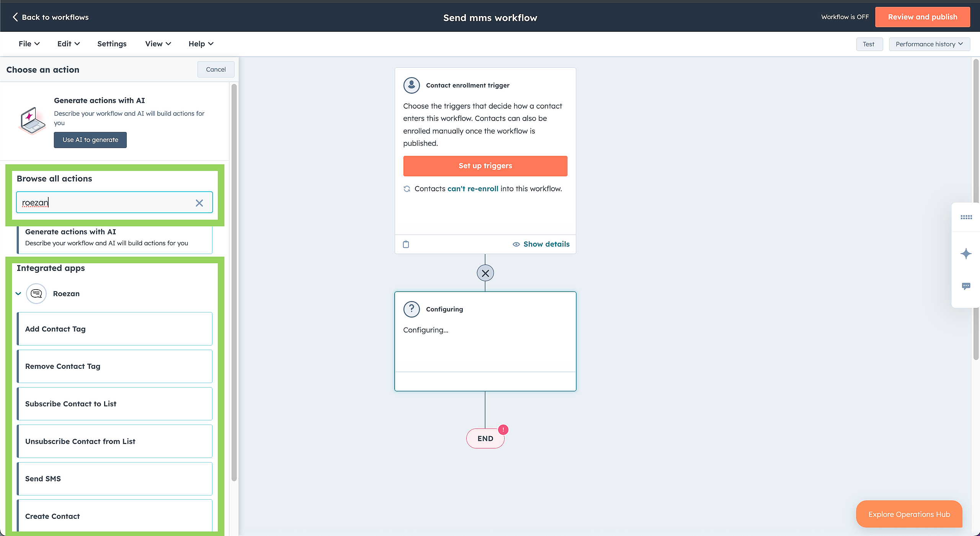
Task: Click the clipboard icon in trigger card
Action: pyautogui.click(x=406, y=244)
